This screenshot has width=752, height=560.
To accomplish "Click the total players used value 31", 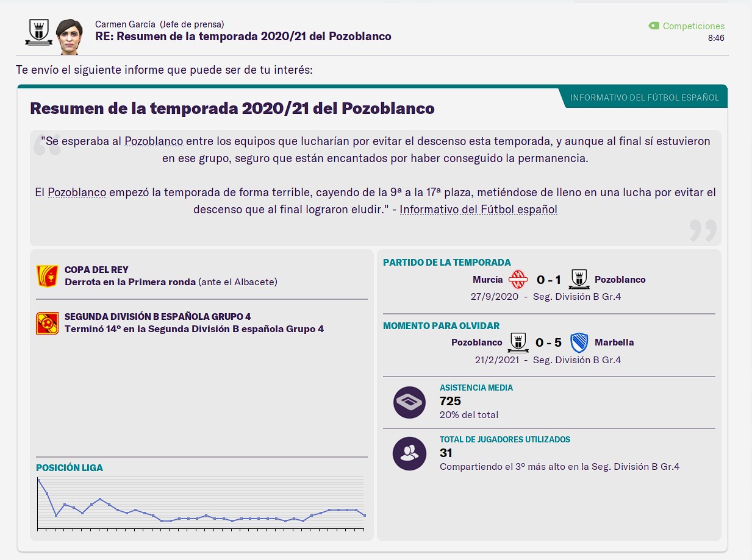I will 446,453.
